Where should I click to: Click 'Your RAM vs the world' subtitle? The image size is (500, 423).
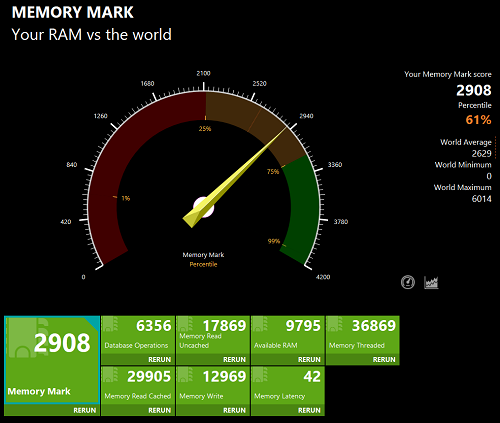tap(91, 34)
